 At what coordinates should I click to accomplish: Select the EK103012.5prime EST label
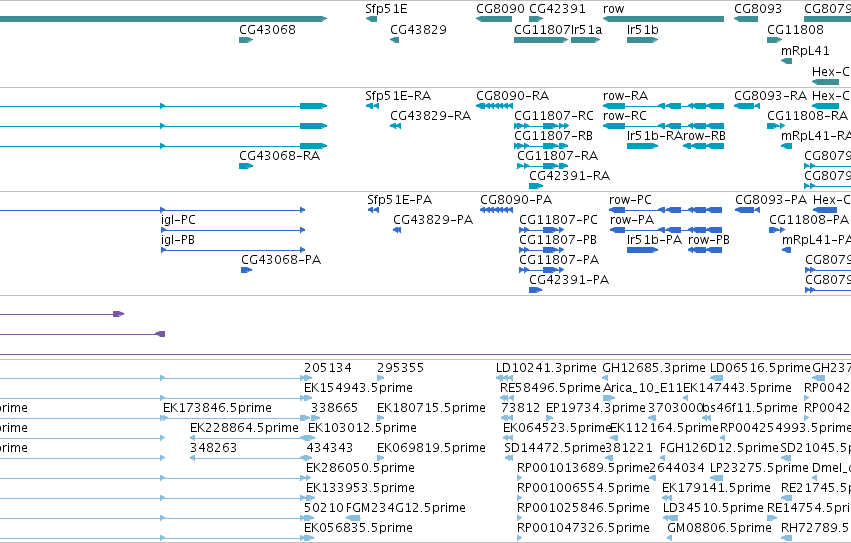[x=362, y=428]
